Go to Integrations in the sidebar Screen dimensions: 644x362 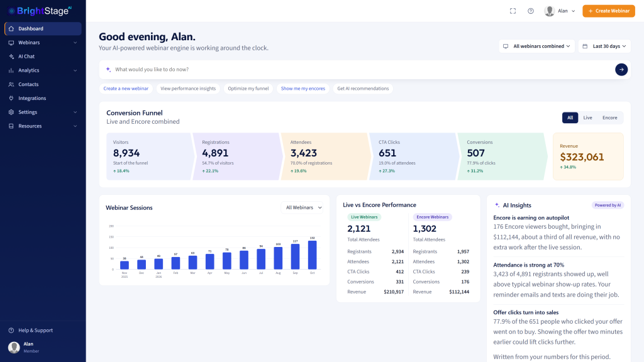point(43,99)
